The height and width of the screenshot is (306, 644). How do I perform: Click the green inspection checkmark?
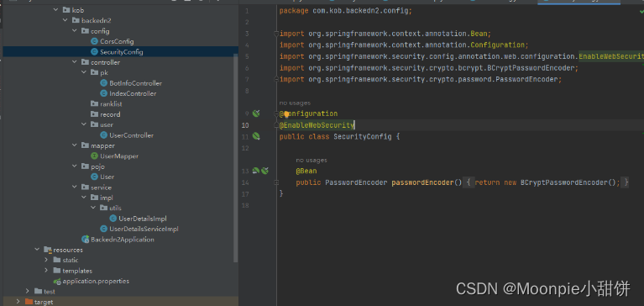(641, 12)
